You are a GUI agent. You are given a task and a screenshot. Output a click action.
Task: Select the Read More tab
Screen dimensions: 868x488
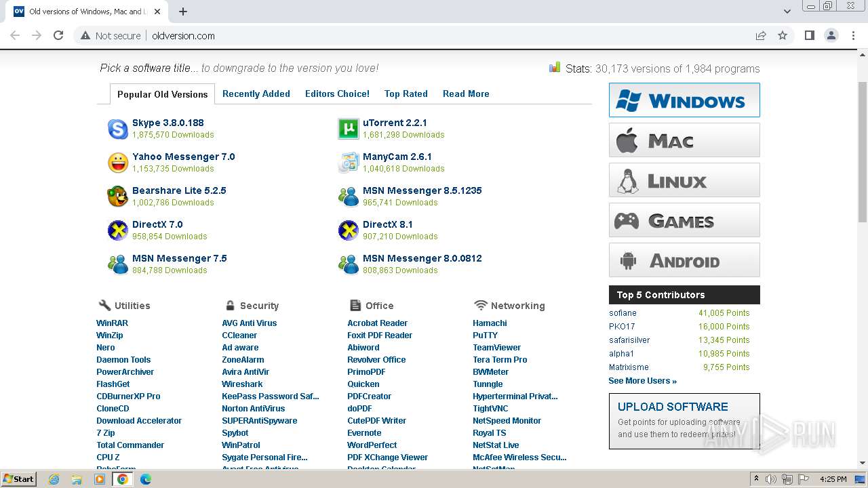coord(466,94)
